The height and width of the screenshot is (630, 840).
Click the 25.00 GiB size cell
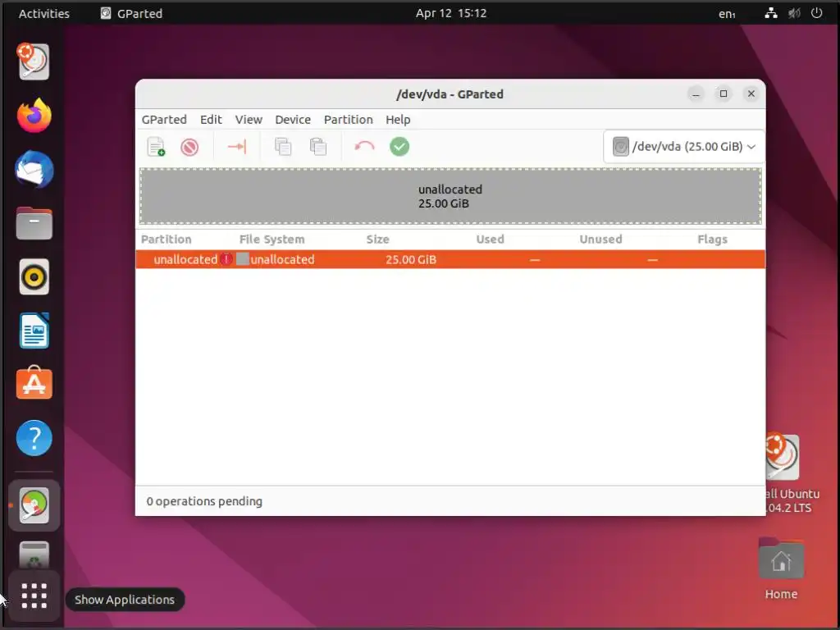coord(411,260)
